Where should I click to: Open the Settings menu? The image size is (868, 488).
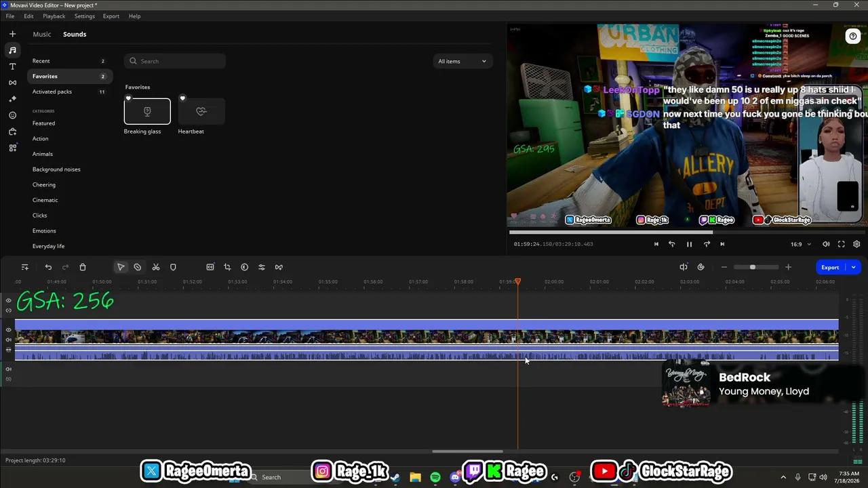(x=85, y=16)
